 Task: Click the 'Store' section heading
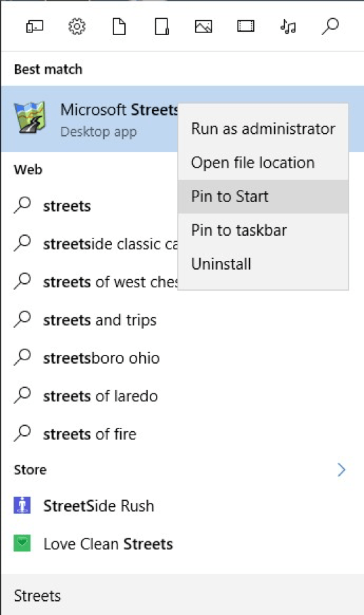(30, 470)
